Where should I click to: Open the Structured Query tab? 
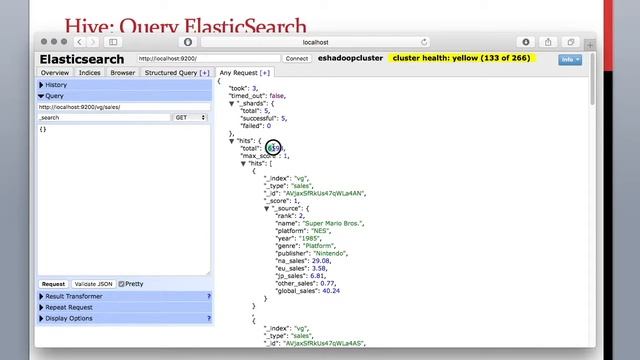[x=177, y=73]
